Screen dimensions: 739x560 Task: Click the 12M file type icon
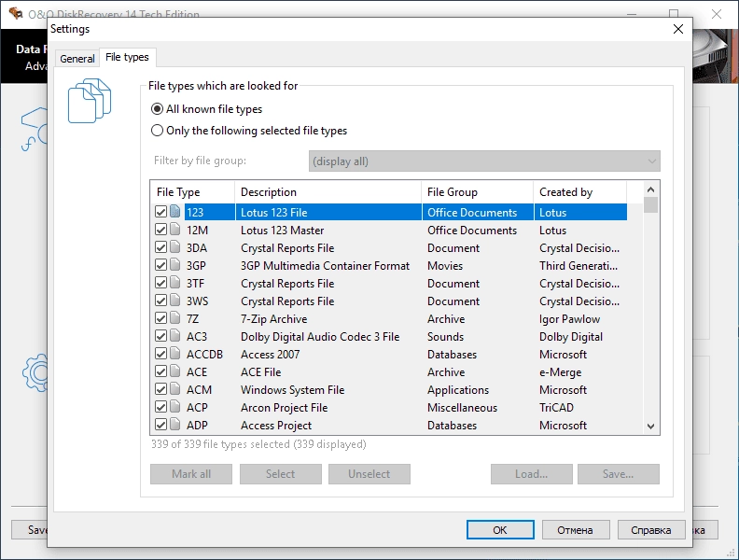[x=174, y=229]
